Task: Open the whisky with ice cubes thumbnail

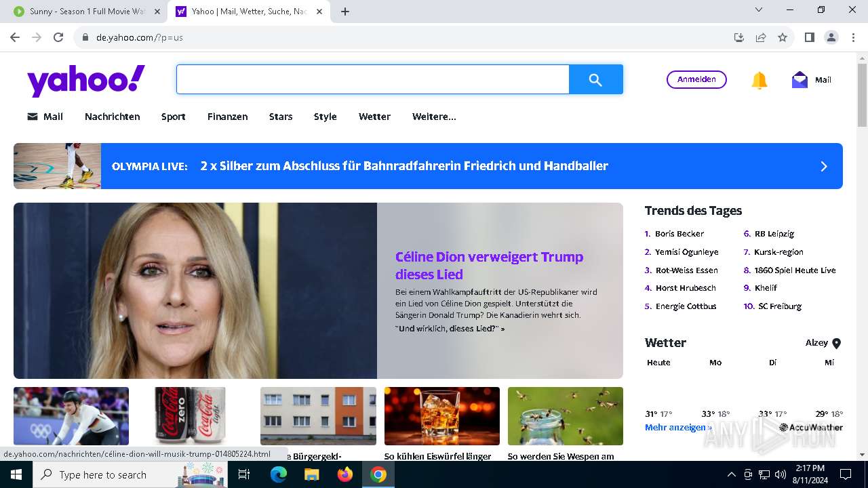Action: [442, 416]
